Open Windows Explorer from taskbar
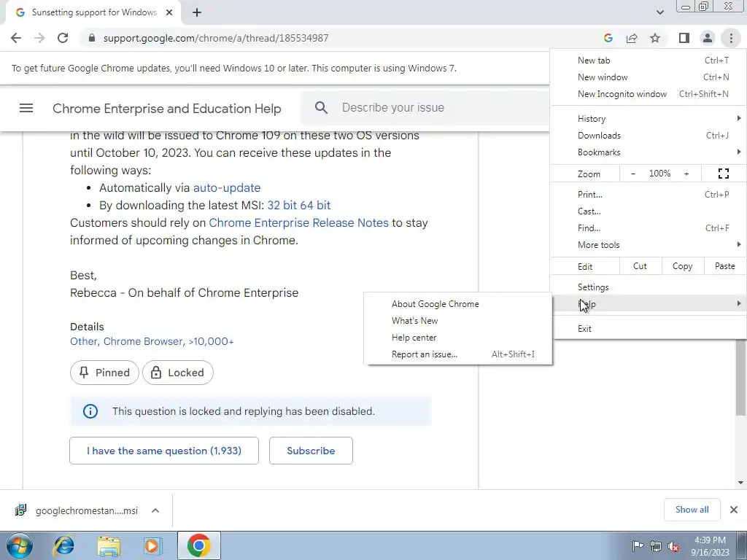 pyautogui.click(x=109, y=545)
